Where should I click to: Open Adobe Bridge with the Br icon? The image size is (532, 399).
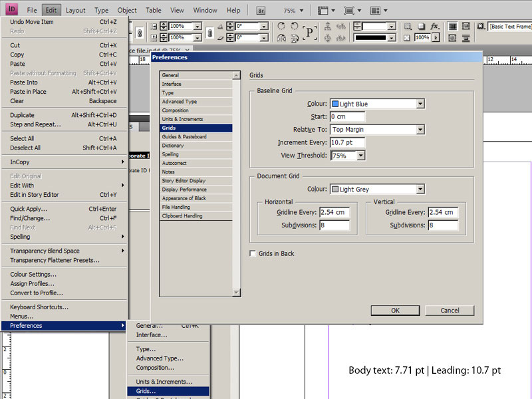tap(261, 11)
